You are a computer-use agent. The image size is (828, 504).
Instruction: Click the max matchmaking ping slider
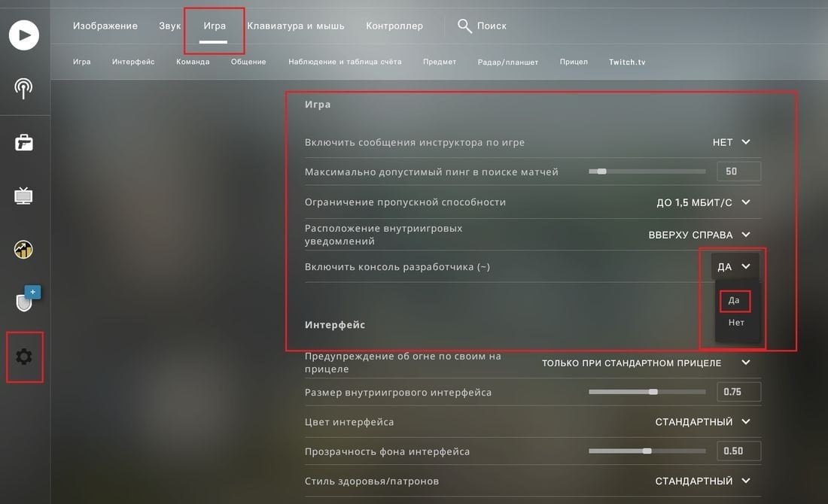(x=647, y=172)
